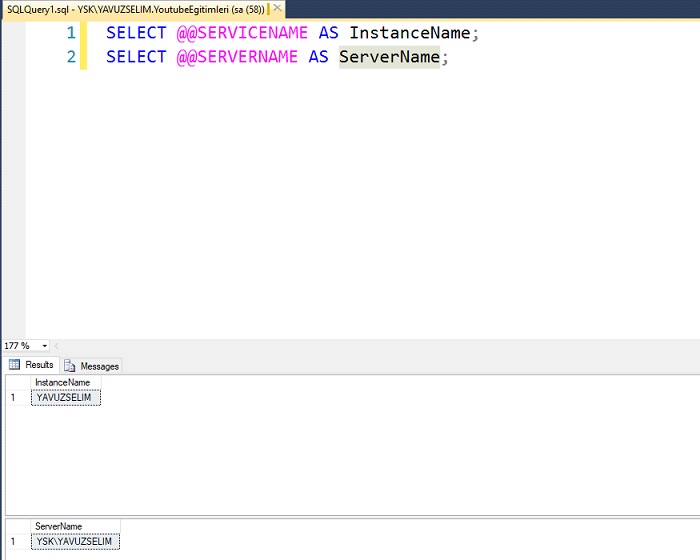
Task: Close the SQLQuery1.sql tab
Action: pos(277,8)
